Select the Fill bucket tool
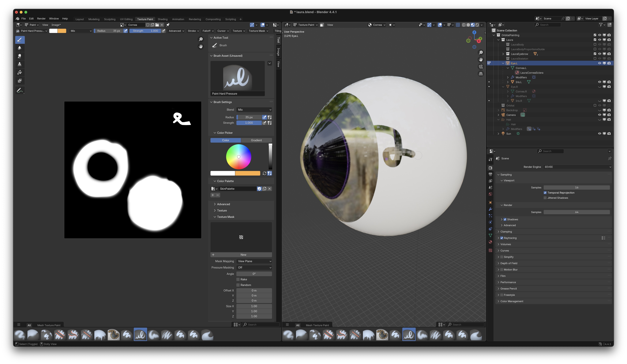 (20, 73)
